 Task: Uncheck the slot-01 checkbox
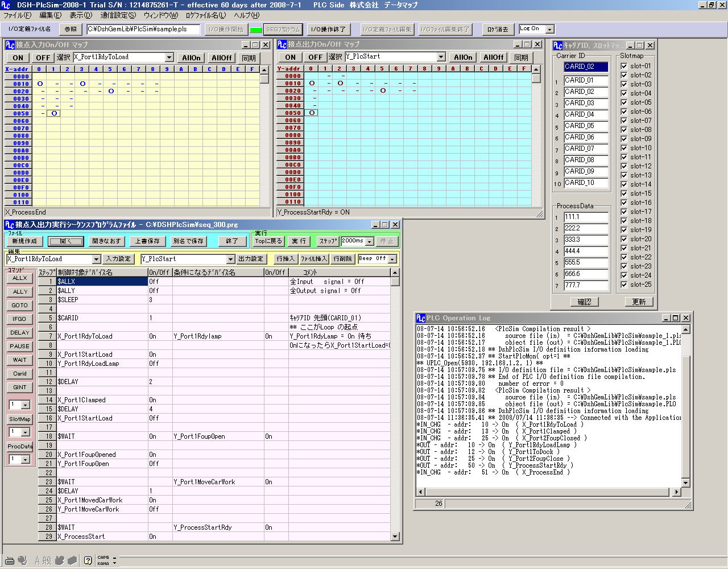[624, 66]
